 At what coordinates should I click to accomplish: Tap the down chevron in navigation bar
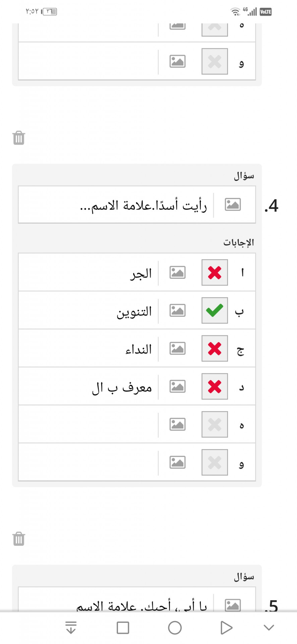coord(269,628)
